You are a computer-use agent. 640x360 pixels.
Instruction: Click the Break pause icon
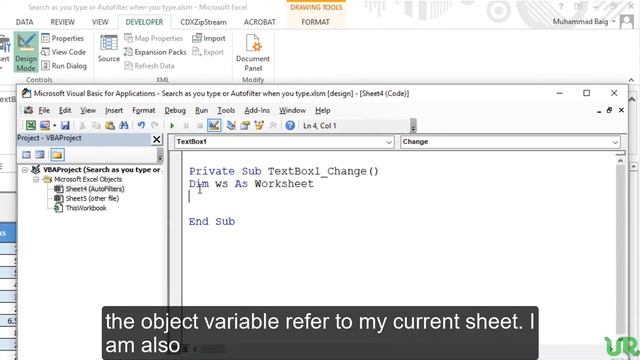(x=186, y=126)
